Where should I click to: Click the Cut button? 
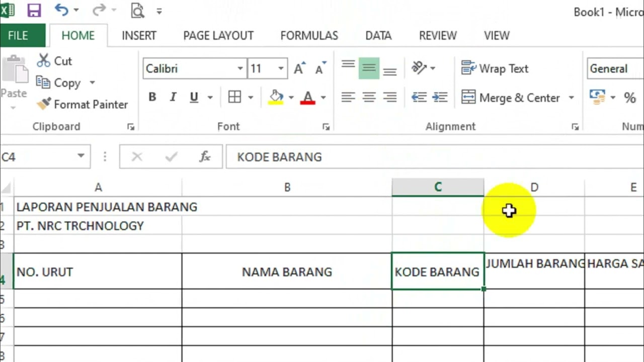click(x=55, y=61)
